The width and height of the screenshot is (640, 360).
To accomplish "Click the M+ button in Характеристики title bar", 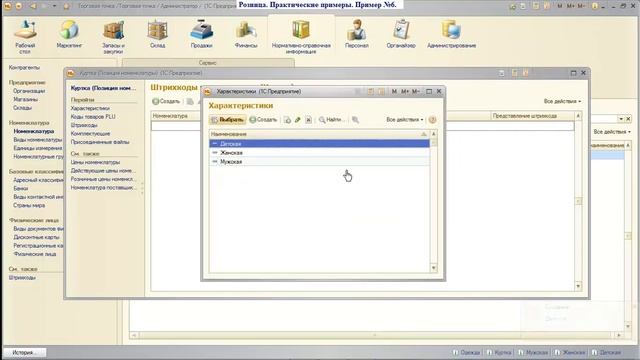I will click(405, 91).
